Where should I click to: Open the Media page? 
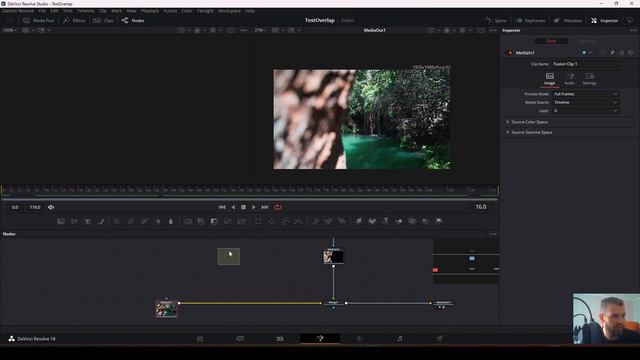click(200, 338)
